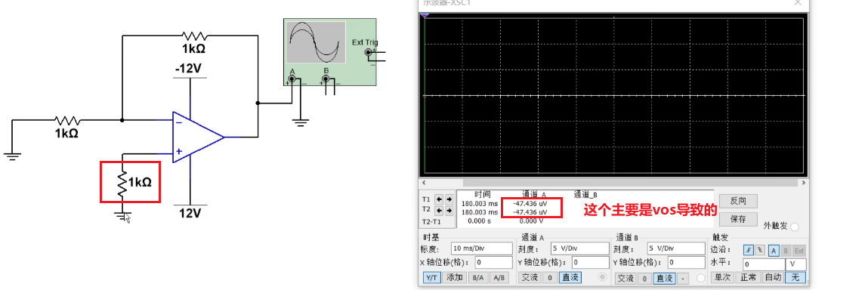Click the oscilloscope XSC1 instrument icon
Image resolution: width=868 pixels, height=290 pixels.
[x=330, y=52]
